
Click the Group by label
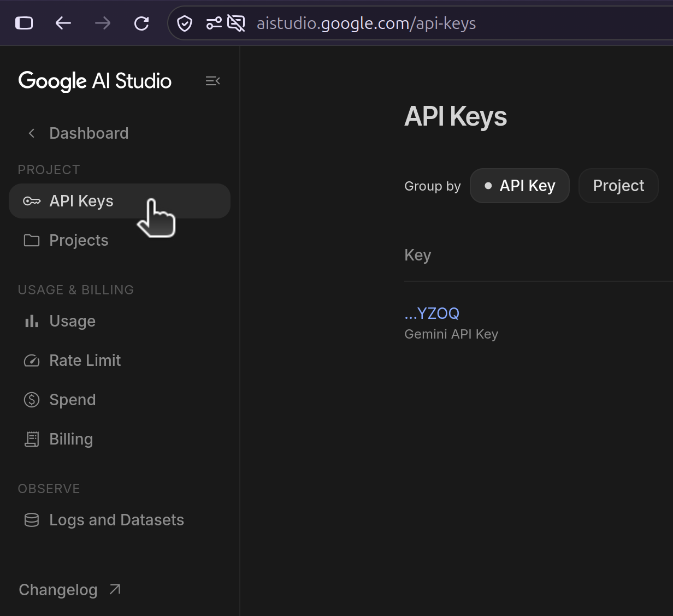pos(433,186)
